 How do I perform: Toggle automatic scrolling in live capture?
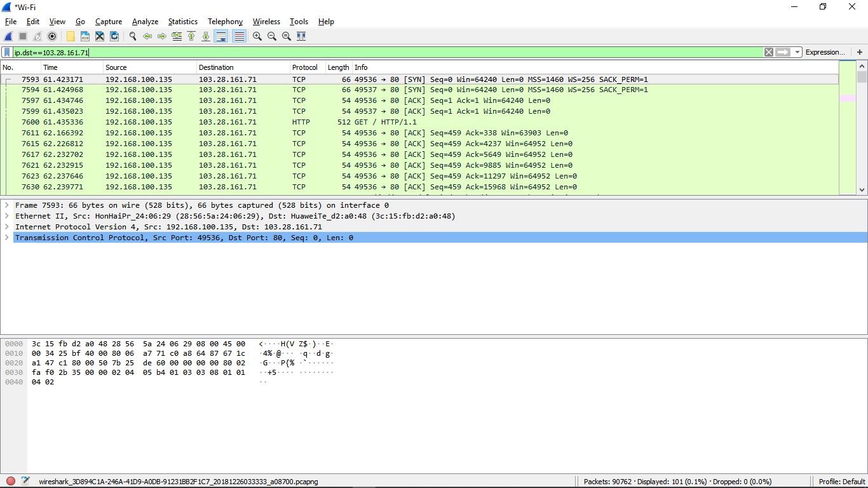pos(220,36)
